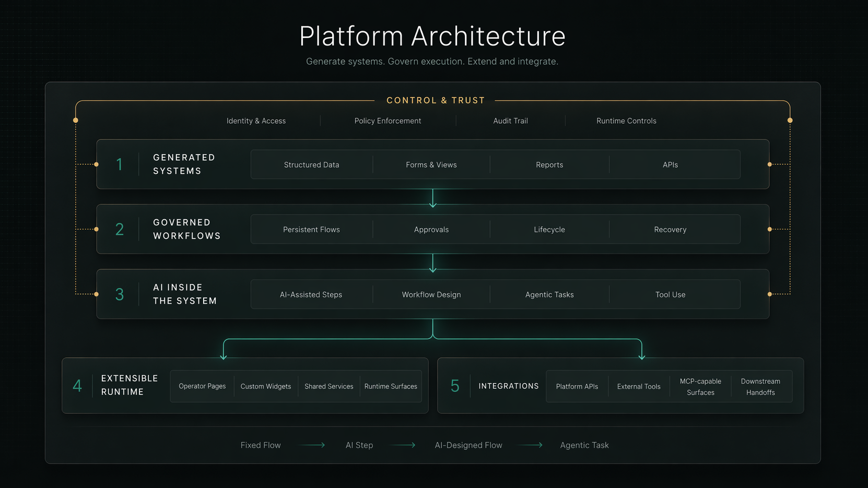Viewport: 868px width, 488px height.
Task: Open the Extensible Runtime panel
Action: (x=130, y=385)
